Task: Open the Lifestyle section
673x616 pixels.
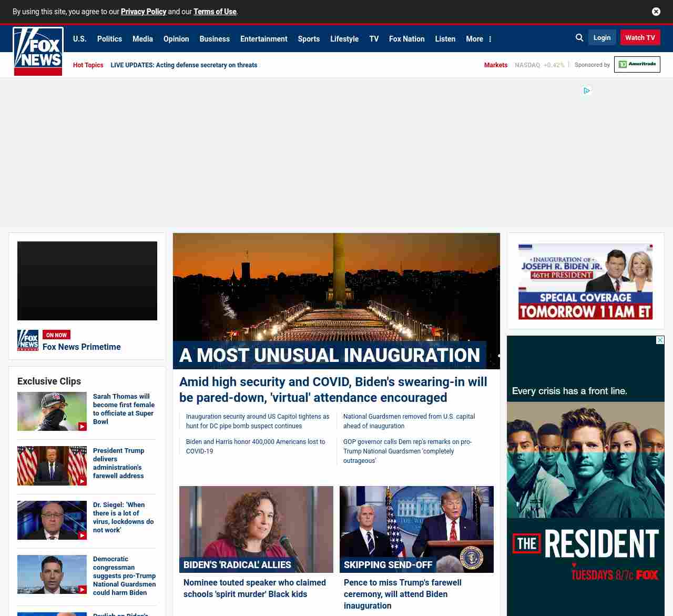Action: pyautogui.click(x=344, y=39)
